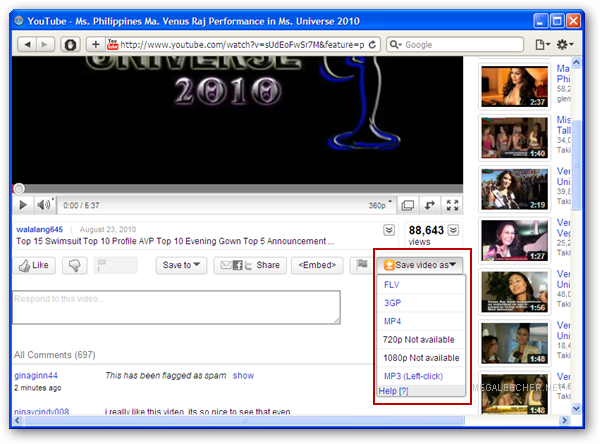This screenshot has width=600, height=444.
Task: Dislike the video with thumbs down
Action: pos(75,265)
